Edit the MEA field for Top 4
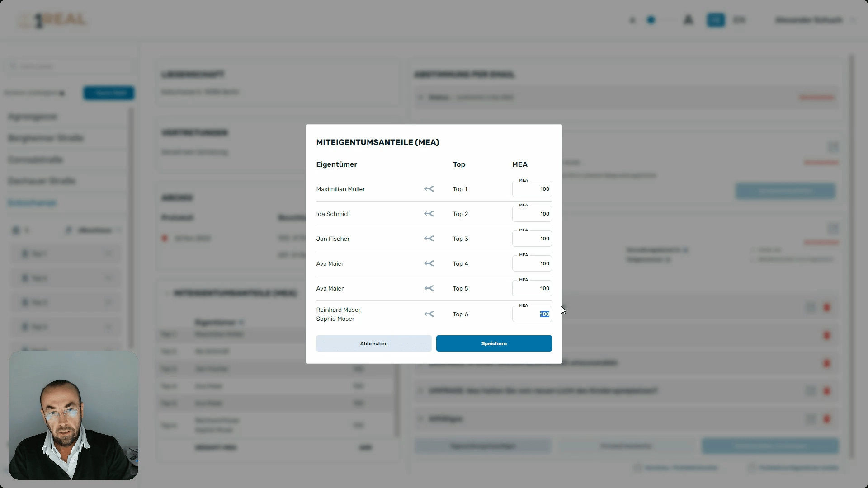The width and height of the screenshot is (868, 488). click(532, 263)
